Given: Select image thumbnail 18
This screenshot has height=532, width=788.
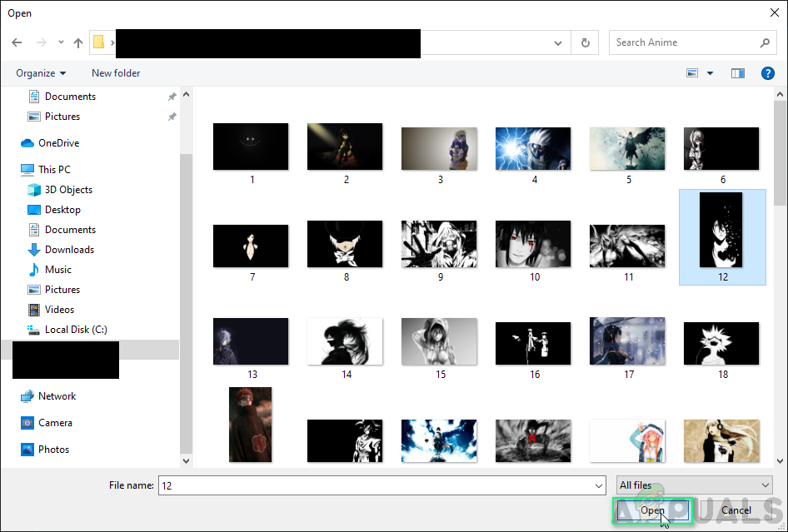Looking at the screenshot, I should pyautogui.click(x=721, y=344).
